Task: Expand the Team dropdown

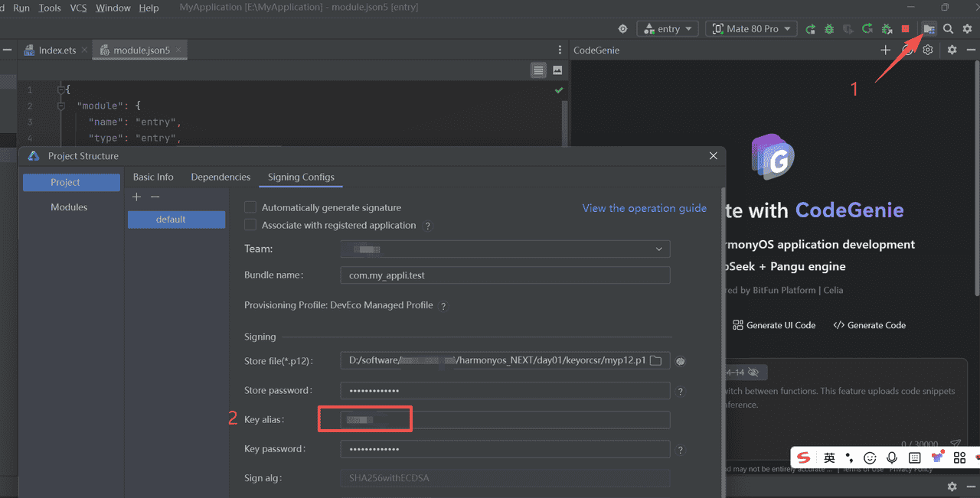Action: 658,249
